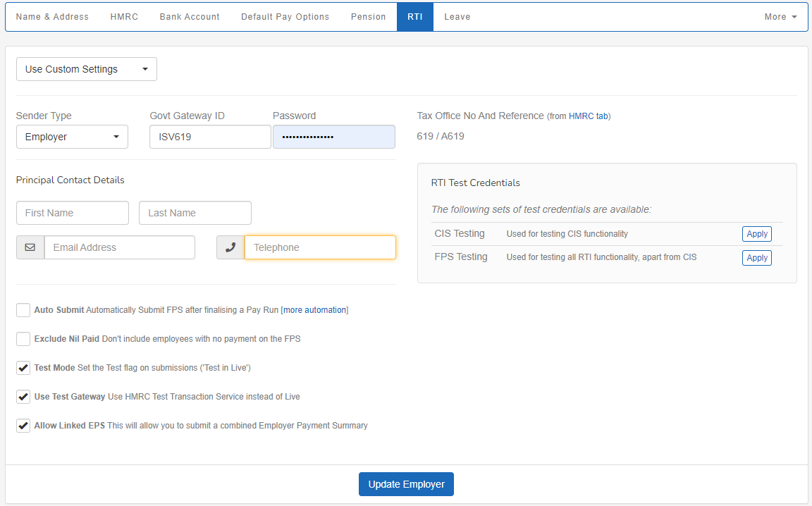Disable the Use Test Gateway checkbox

(x=23, y=397)
